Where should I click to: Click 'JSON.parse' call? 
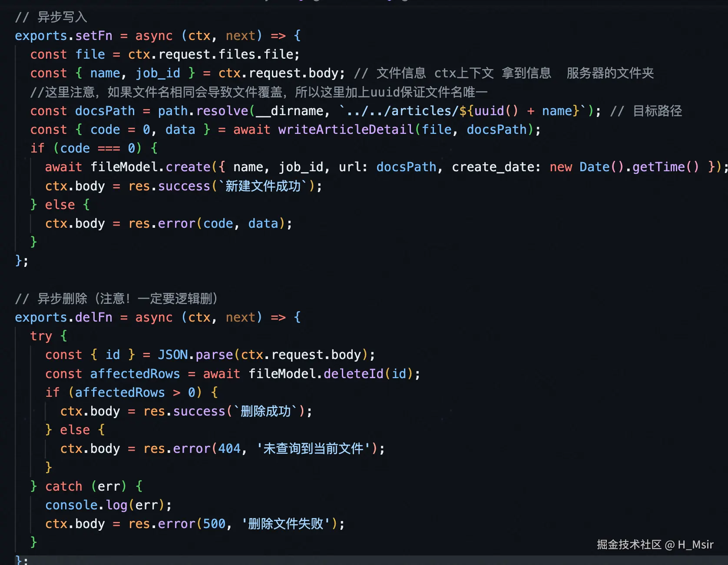click(x=195, y=355)
